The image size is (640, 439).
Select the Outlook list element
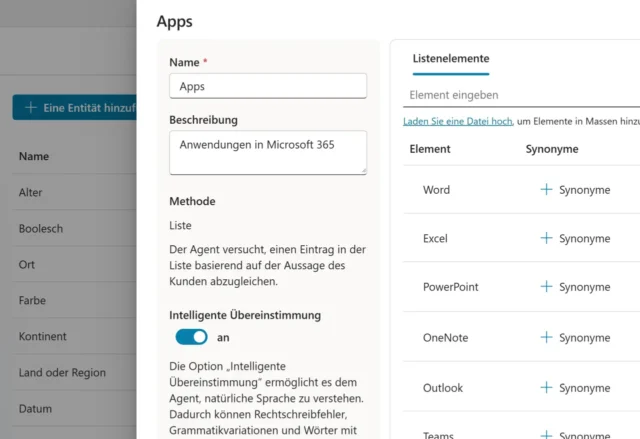443,388
